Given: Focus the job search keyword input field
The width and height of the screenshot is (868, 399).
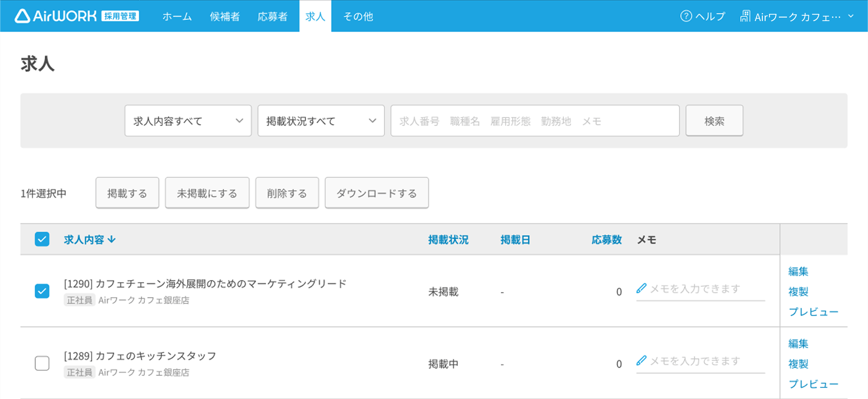Looking at the screenshot, I should click(x=535, y=121).
